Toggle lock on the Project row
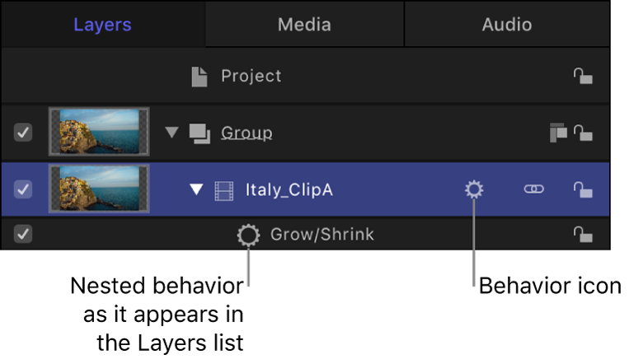 (583, 76)
